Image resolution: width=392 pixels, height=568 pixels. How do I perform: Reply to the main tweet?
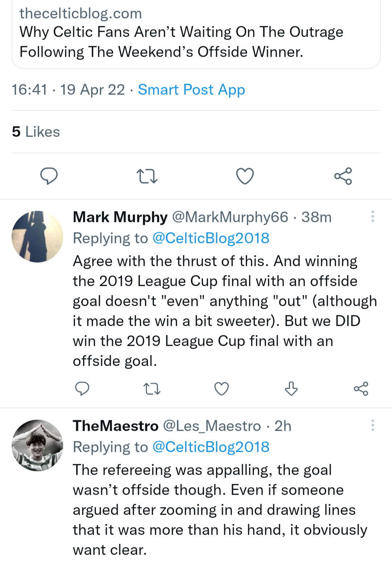coord(49,176)
